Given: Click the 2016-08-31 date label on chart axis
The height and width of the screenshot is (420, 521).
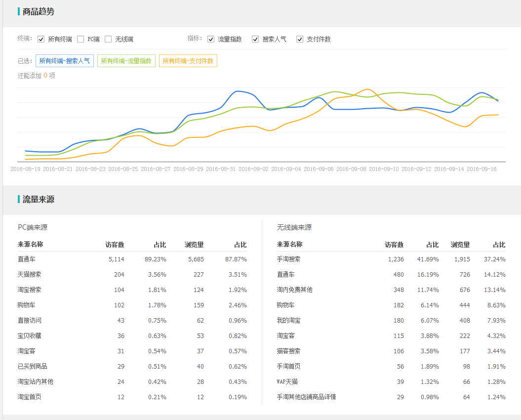Looking at the screenshot, I should [x=221, y=169].
